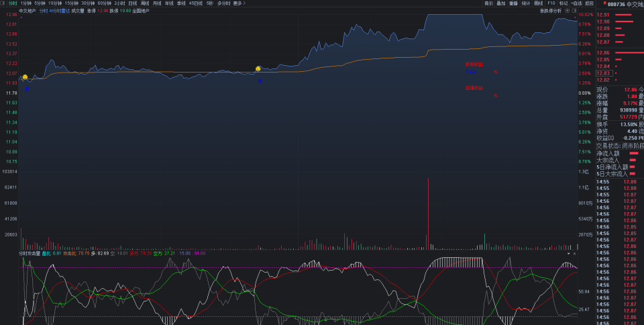Click the 多方 78.35 value
644x325 pixels.
point(140,254)
